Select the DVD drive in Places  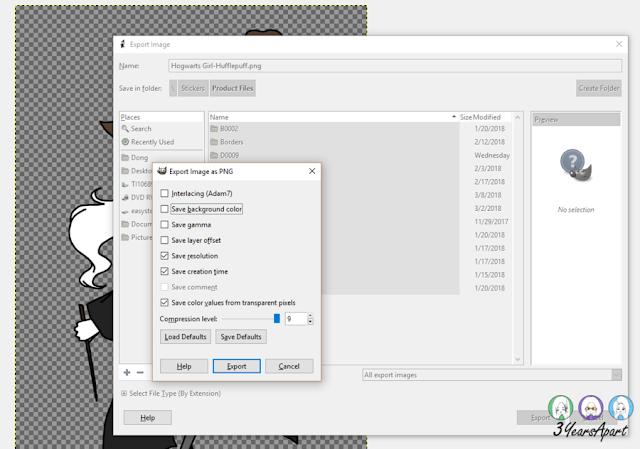point(137,198)
